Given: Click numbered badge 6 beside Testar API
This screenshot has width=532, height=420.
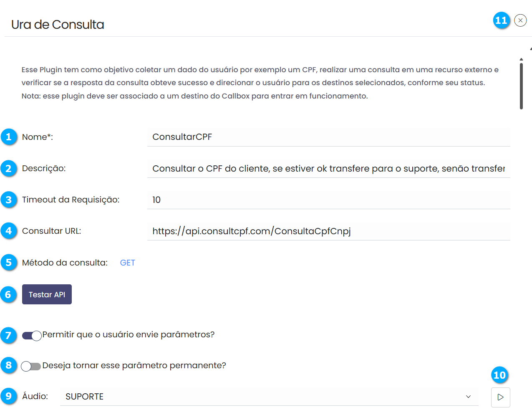Looking at the screenshot, I should point(8,295).
